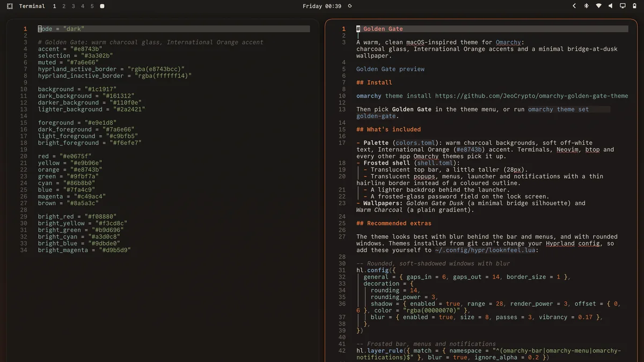The width and height of the screenshot is (644, 362).
Task: Click the white square indicator after workspace 5
Action: tap(102, 6)
